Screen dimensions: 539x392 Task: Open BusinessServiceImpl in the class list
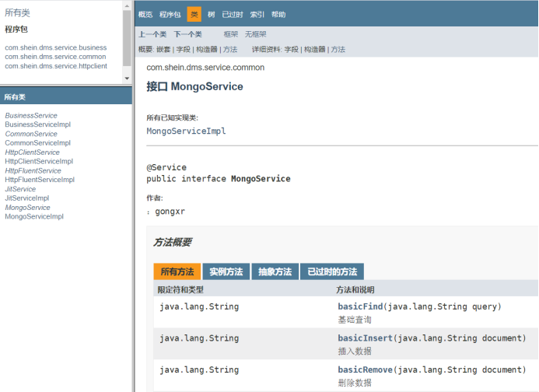point(37,124)
